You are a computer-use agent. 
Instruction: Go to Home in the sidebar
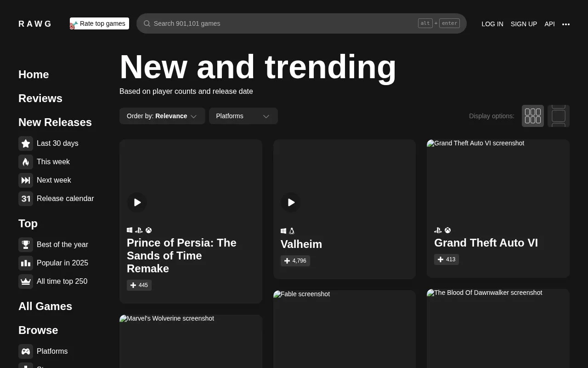[x=34, y=75]
